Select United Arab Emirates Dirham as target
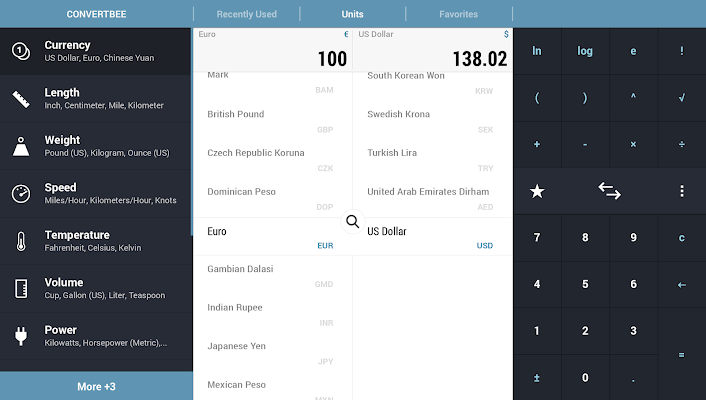 click(x=433, y=199)
